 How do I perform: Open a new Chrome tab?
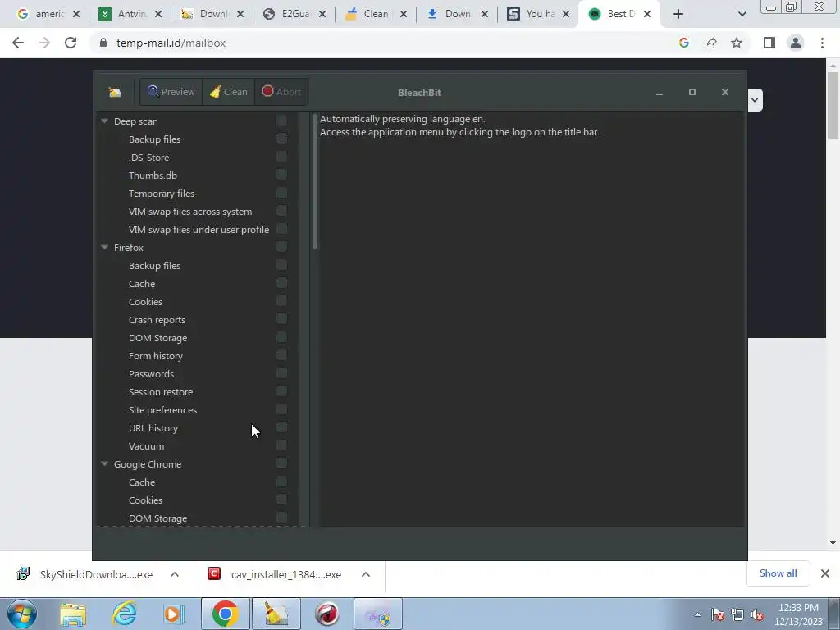coord(678,14)
